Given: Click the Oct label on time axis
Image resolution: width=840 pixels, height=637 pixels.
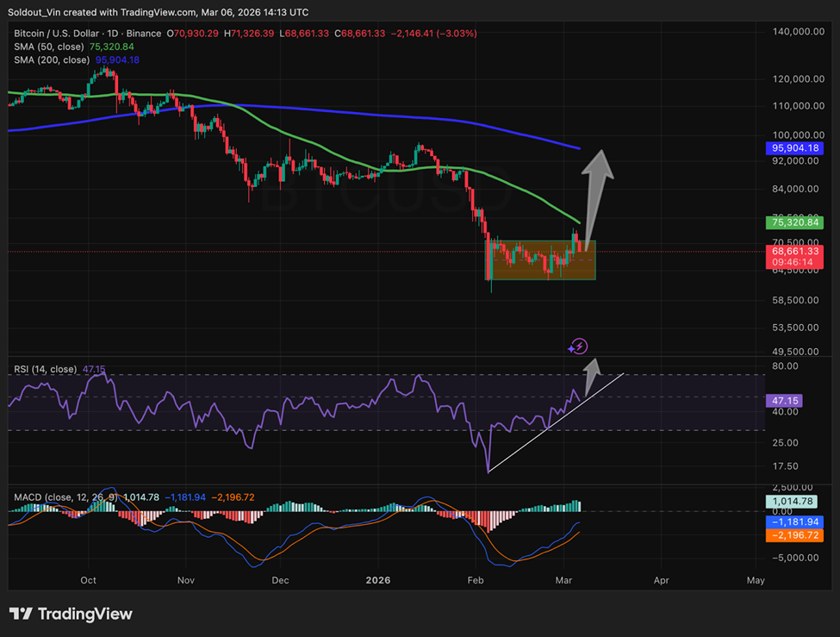Looking at the screenshot, I should (88, 580).
